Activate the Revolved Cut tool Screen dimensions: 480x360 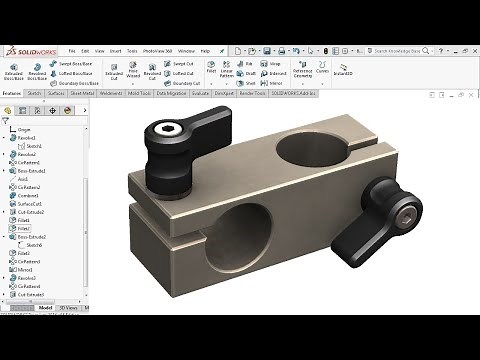[x=152, y=72]
